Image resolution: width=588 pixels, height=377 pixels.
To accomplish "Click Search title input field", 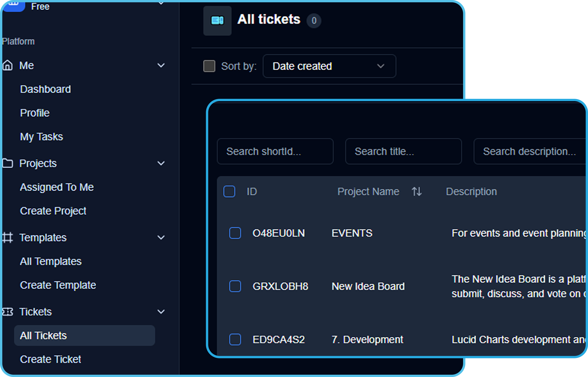I will (x=403, y=151).
